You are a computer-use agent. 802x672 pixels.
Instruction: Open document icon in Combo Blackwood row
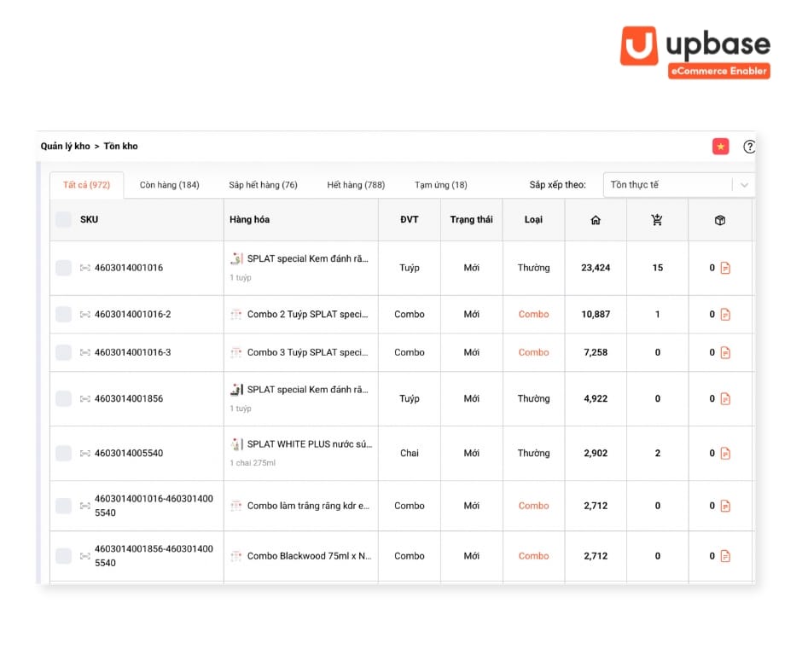click(x=725, y=556)
